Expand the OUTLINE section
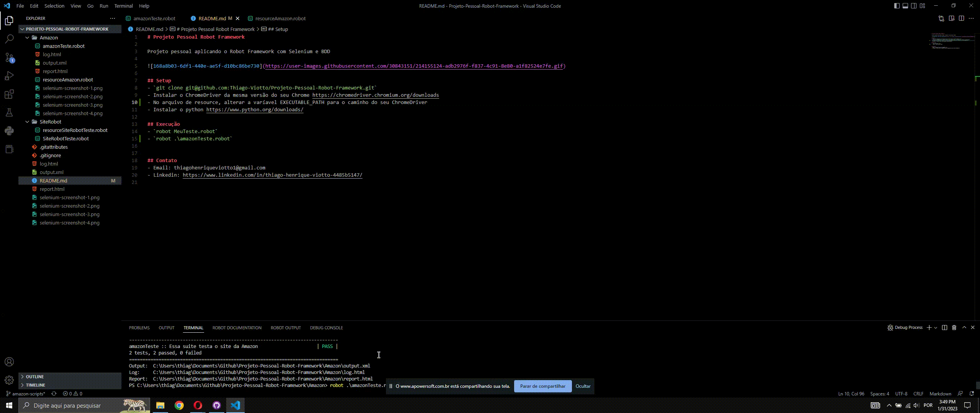The width and height of the screenshot is (980, 413). click(34, 376)
